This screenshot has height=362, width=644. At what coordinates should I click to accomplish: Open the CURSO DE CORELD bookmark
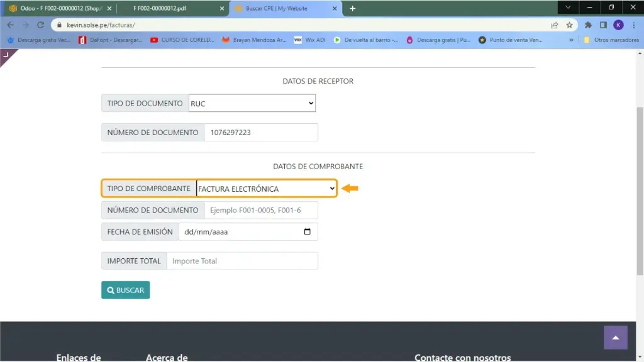click(183, 40)
